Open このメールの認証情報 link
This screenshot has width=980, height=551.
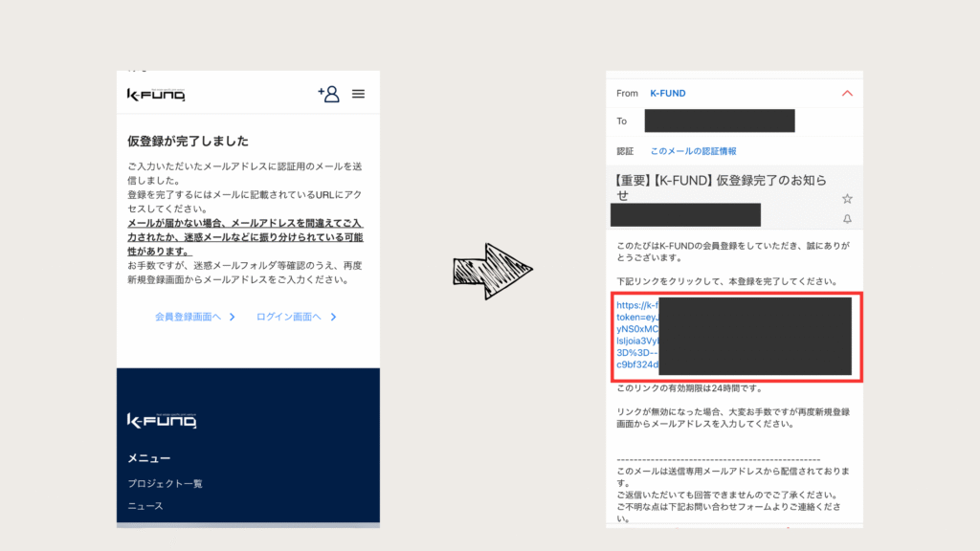click(x=694, y=151)
